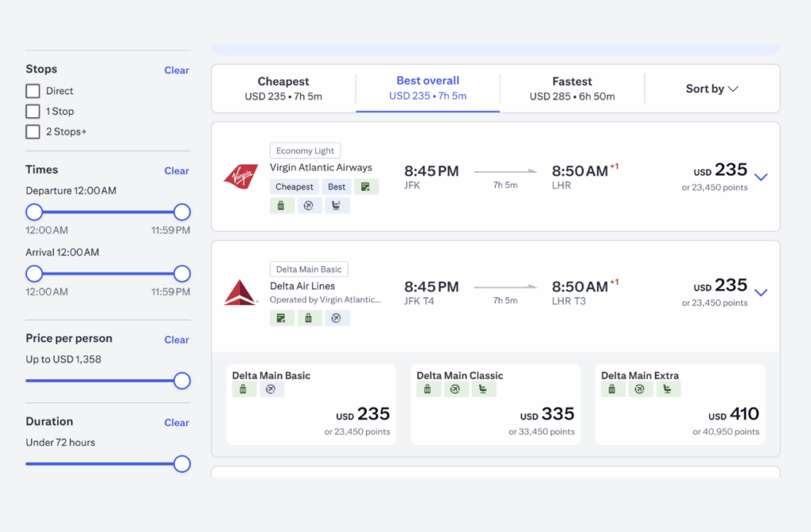Select the 2 Stops+ checkbox
This screenshot has width=811, height=532.
pos(32,131)
